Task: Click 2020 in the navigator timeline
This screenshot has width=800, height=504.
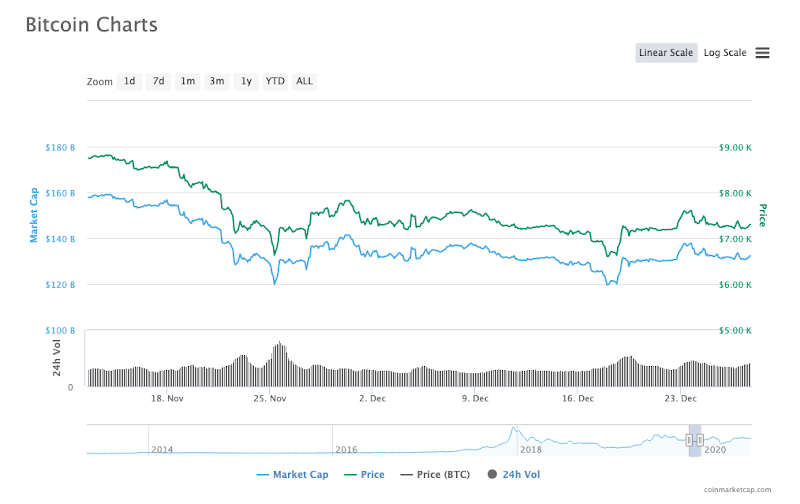Action: tap(715, 449)
